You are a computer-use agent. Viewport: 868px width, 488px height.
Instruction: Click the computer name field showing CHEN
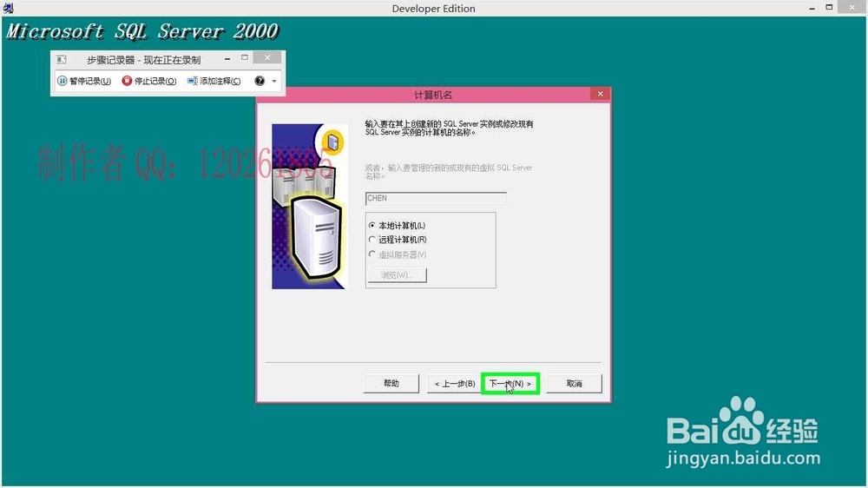(x=436, y=198)
